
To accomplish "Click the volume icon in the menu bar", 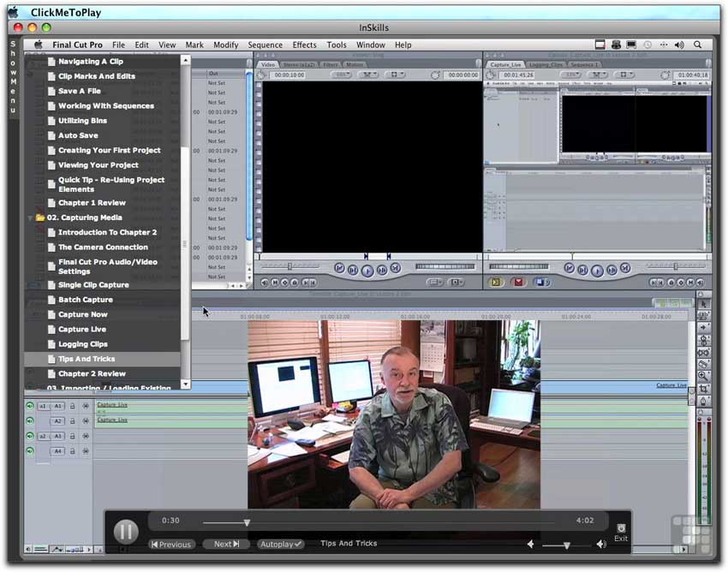I will 679,45.
